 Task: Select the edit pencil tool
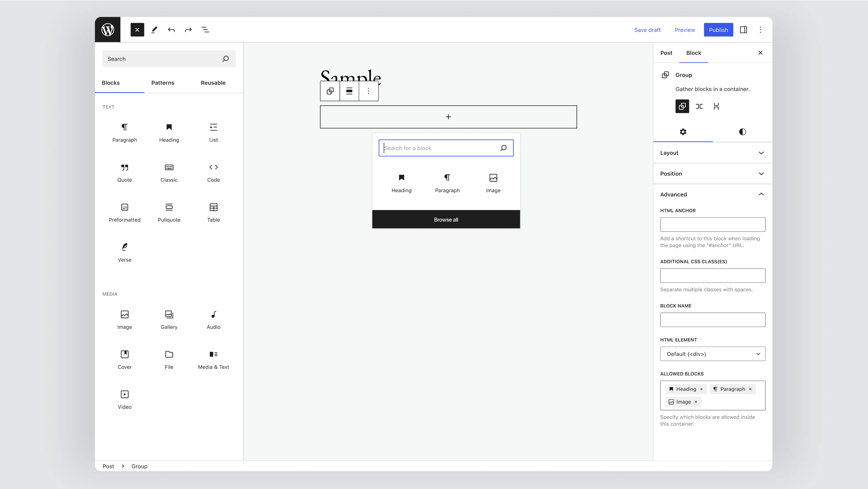point(154,30)
